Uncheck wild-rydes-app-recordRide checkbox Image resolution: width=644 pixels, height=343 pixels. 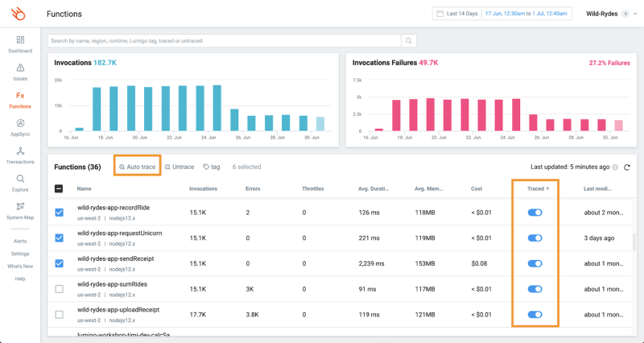[x=59, y=213]
